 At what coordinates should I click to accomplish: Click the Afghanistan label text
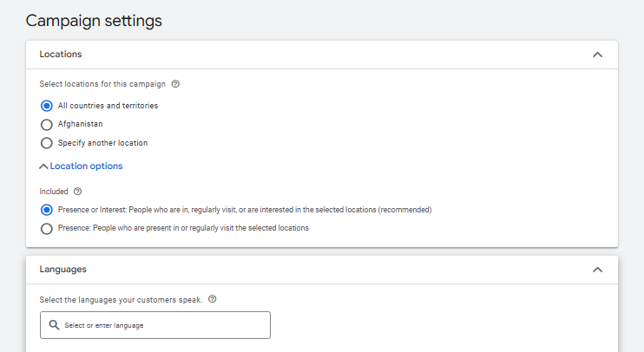81,124
